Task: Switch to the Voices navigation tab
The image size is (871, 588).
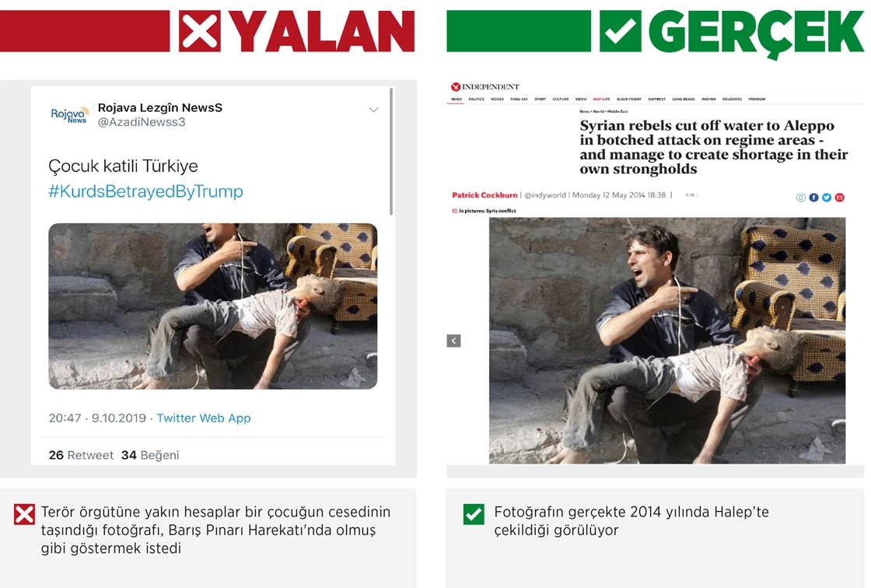Action: [497, 100]
